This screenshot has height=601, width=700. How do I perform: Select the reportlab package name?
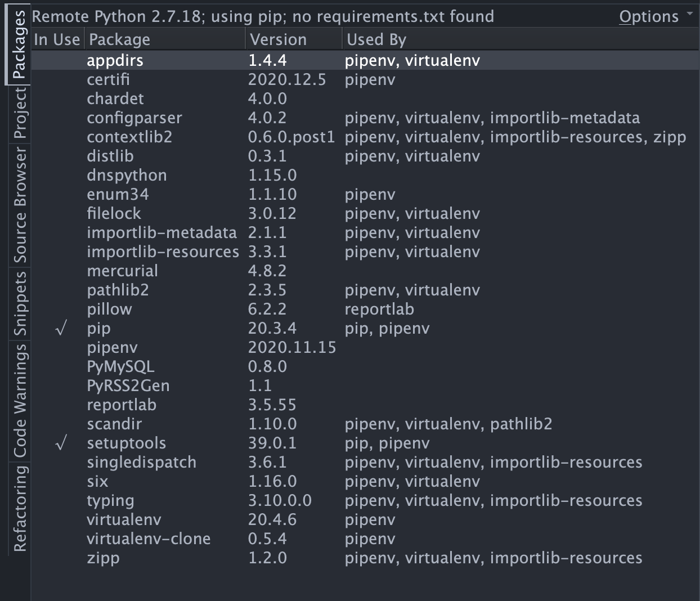click(122, 405)
